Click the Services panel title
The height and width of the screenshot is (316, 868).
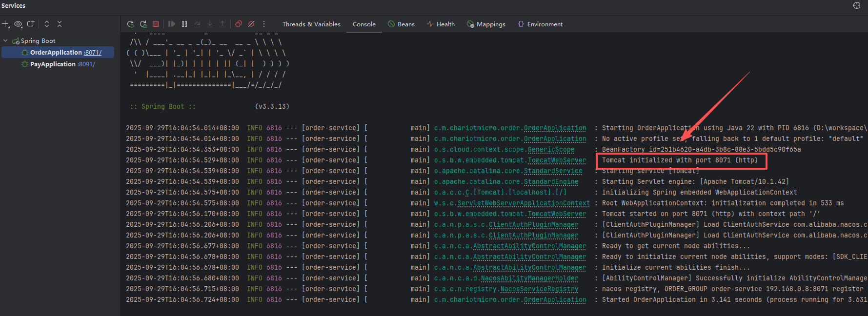point(14,5)
